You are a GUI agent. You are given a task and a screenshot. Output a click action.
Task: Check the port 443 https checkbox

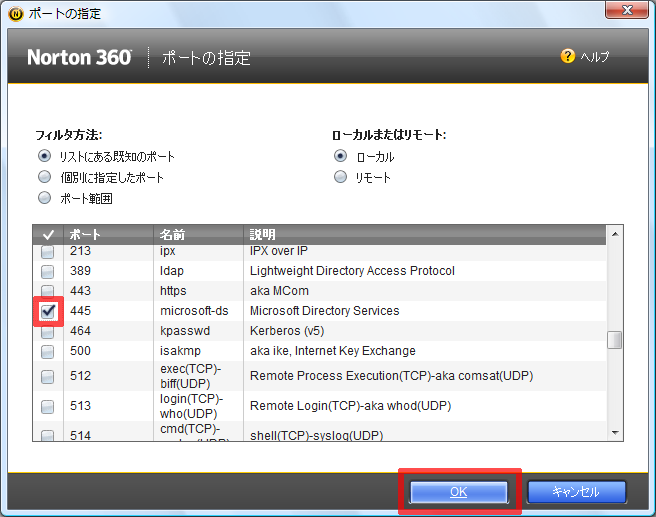click(47, 291)
